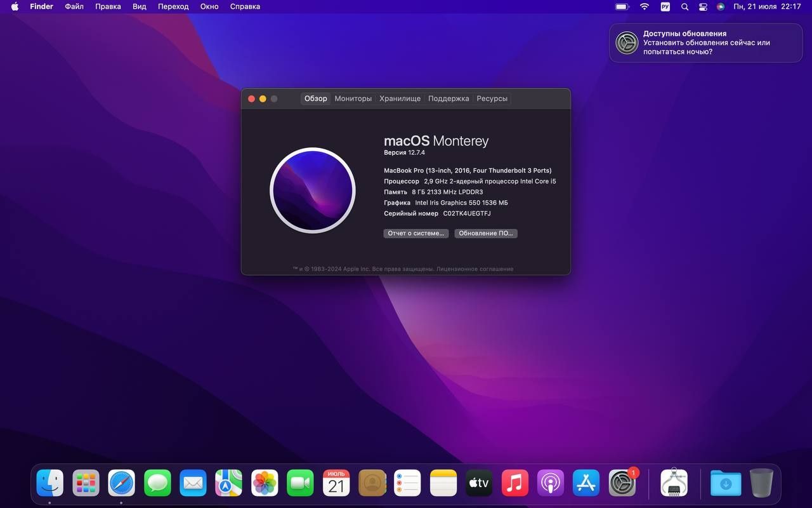Launch Safari from the Dock

click(121, 483)
